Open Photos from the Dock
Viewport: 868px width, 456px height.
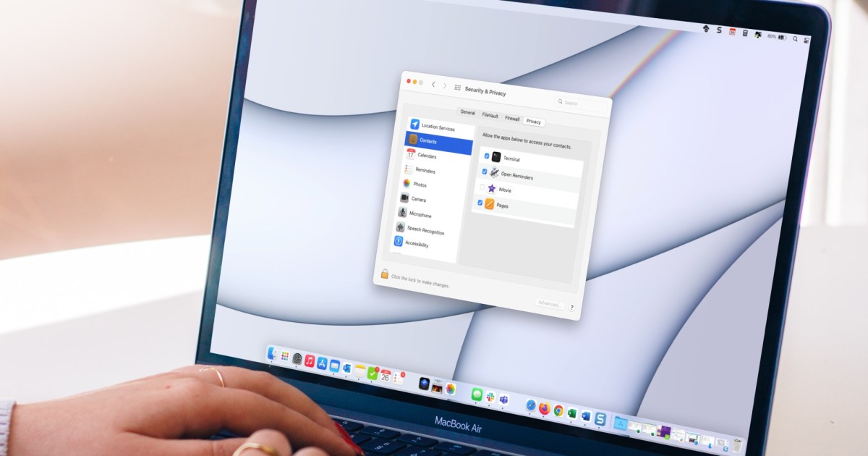(450, 389)
